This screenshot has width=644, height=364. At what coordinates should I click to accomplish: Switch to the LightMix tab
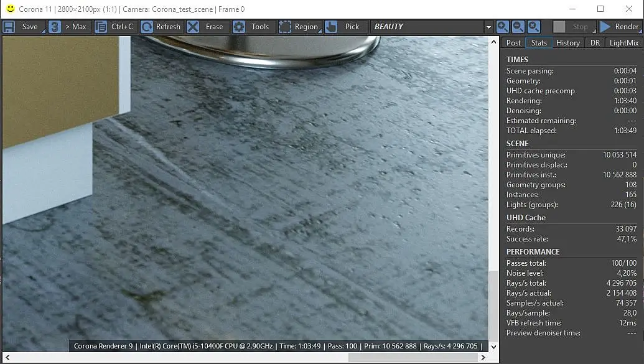click(623, 43)
